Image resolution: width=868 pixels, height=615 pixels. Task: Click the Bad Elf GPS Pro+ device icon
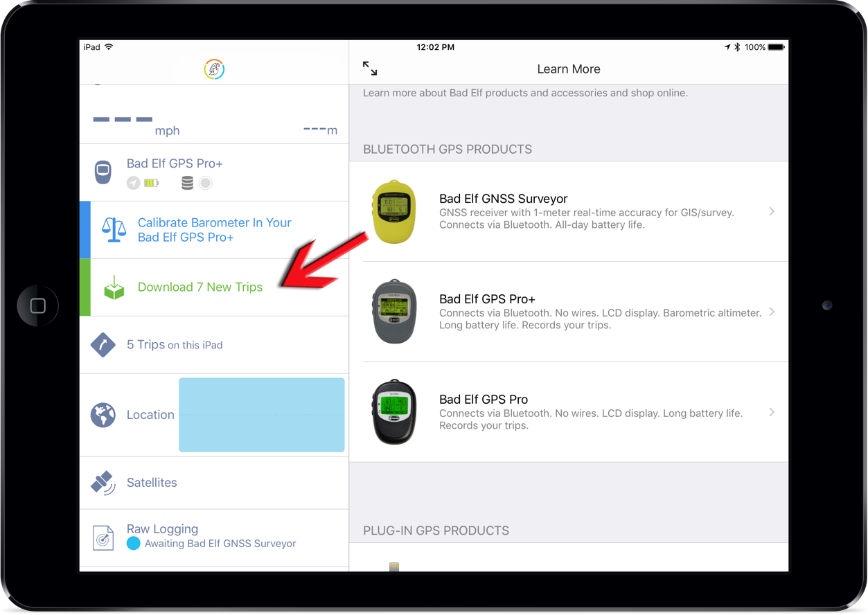[103, 172]
